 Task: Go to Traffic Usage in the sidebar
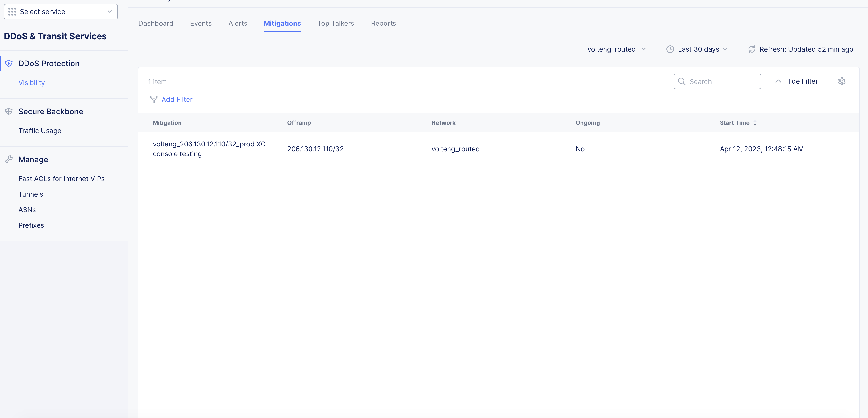pos(40,131)
